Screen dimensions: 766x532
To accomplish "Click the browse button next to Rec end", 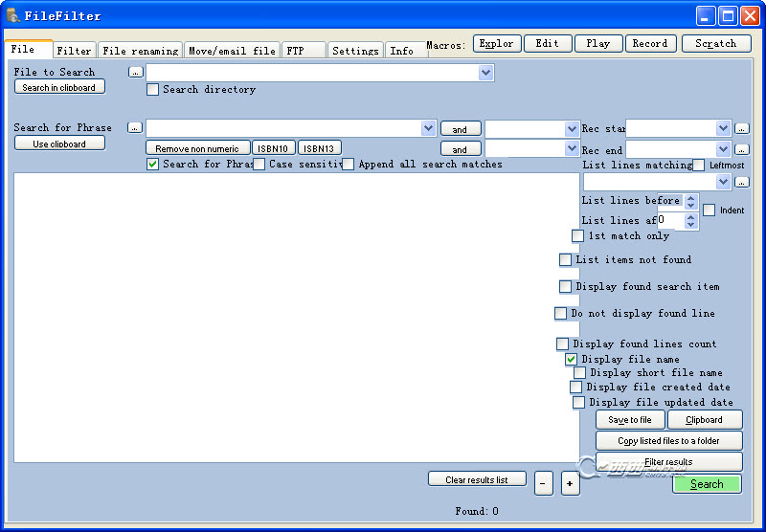I will pyautogui.click(x=742, y=149).
